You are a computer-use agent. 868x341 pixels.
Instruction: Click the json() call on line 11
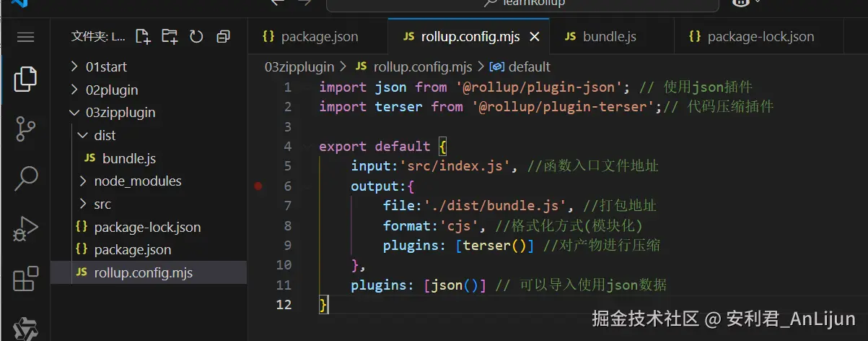pyautogui.click(x=455, y=285)
